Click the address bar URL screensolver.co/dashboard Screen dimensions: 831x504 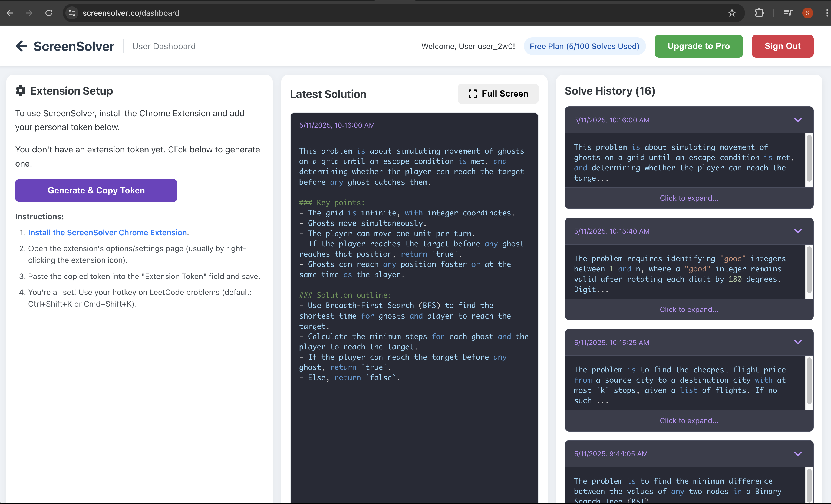131,13
